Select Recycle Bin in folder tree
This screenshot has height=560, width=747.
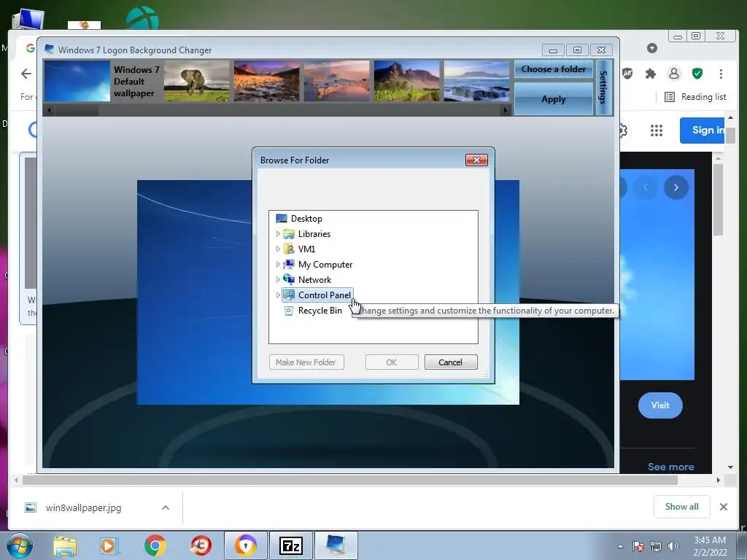pyautogui.click(x=320, y=311)
